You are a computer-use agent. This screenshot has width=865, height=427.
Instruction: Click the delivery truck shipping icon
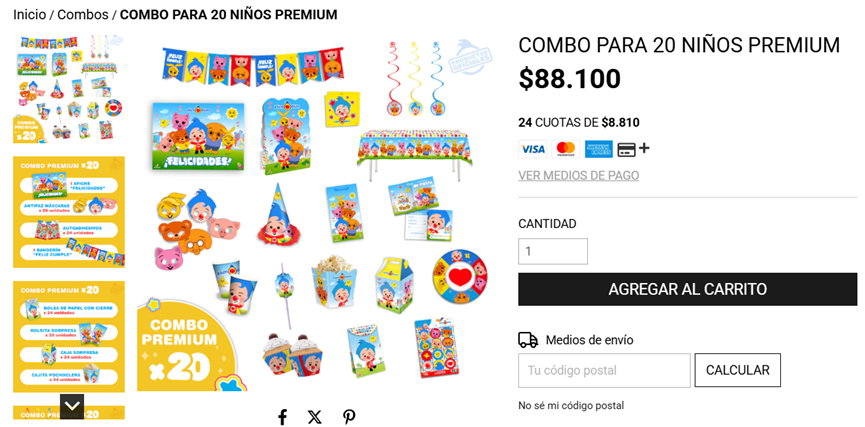pyautogui.click(x=528, y=340)
